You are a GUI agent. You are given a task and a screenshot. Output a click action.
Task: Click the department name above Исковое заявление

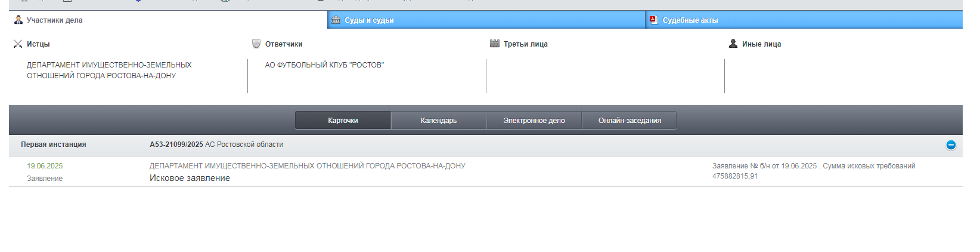tap(307, 166)
